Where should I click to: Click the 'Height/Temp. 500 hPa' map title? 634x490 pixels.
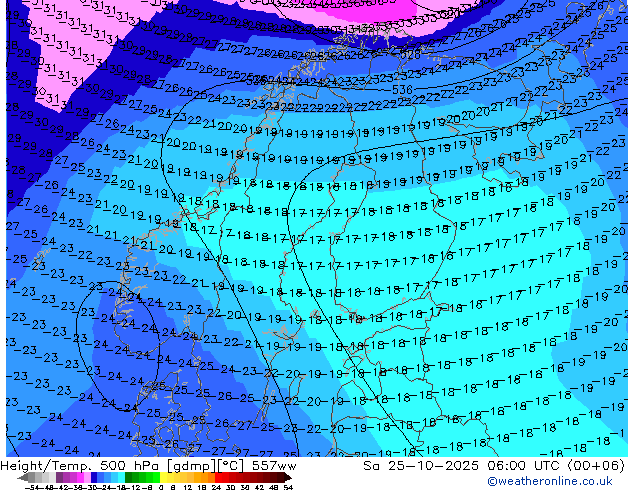click(80, 466)
